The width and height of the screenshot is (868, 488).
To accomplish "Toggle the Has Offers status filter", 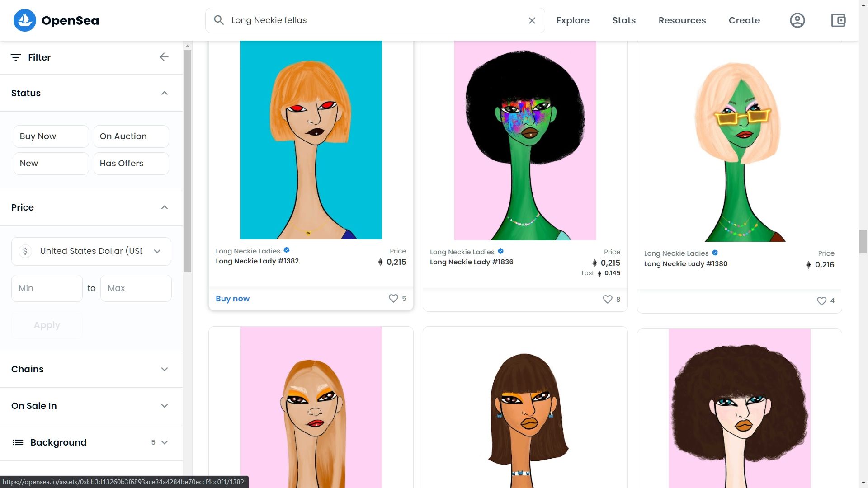I will 131,164.
